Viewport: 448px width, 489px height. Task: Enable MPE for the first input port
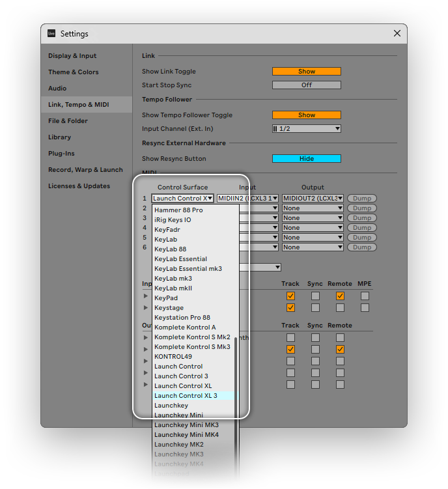tap(365, 296)
